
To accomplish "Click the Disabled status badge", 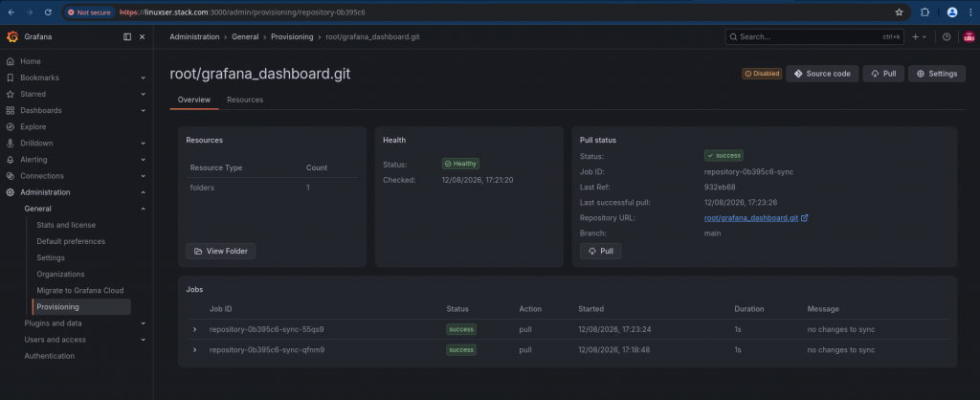I will click(762, 74).
